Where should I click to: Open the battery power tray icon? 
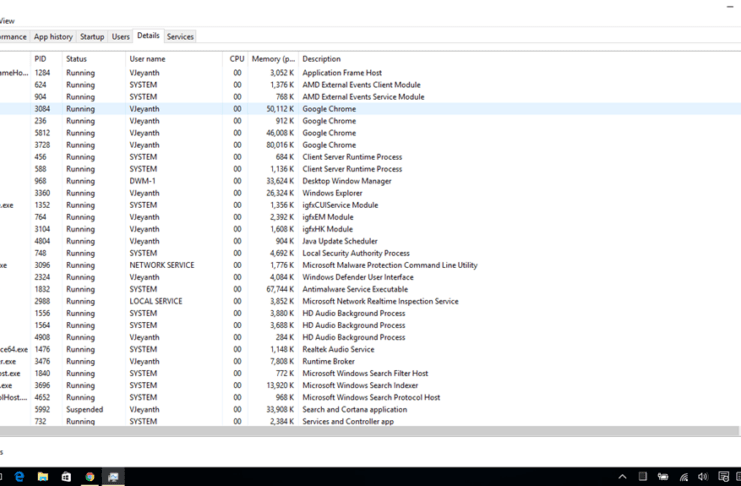pos(663,477)
